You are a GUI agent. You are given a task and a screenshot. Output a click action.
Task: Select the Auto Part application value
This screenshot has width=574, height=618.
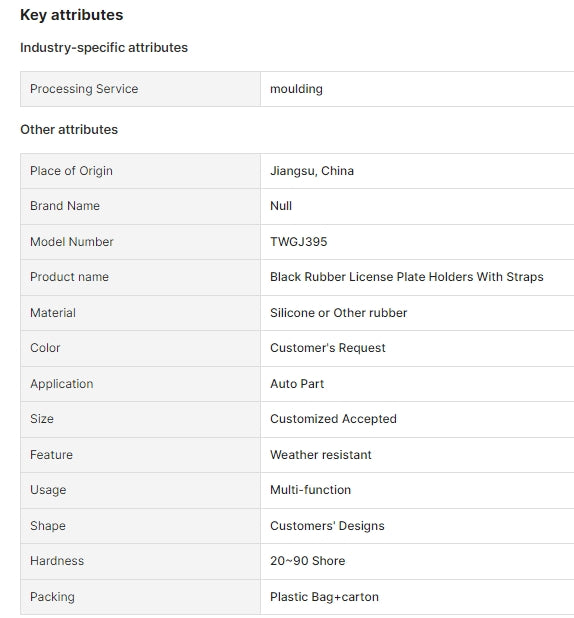[x=297, y=384]
